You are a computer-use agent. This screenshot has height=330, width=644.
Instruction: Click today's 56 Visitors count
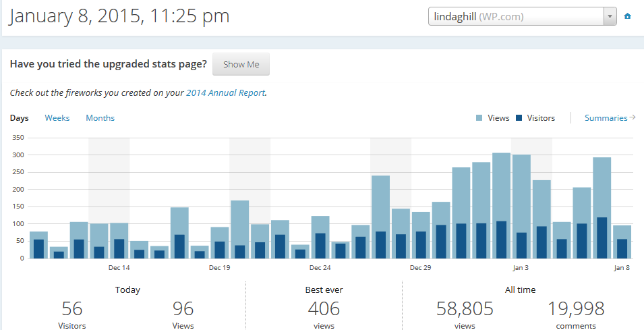click(x=72, y=309)
